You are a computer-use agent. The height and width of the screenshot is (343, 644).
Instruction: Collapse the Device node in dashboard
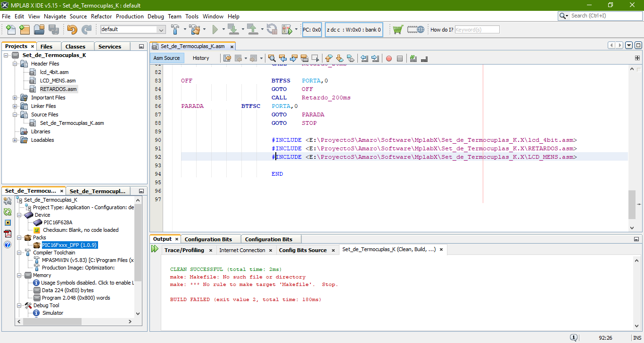coord(19,215)
